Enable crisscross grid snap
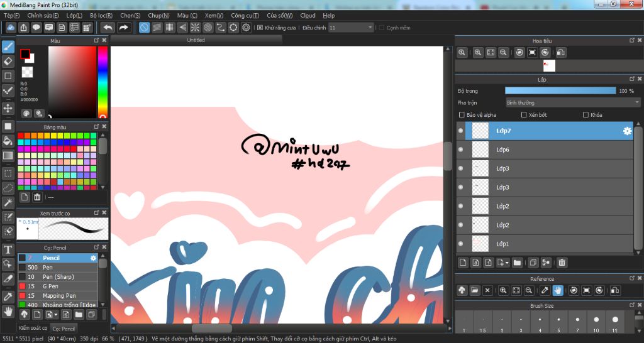The height and width of the screenshot is (343, 644). click(x=170, y=28)
